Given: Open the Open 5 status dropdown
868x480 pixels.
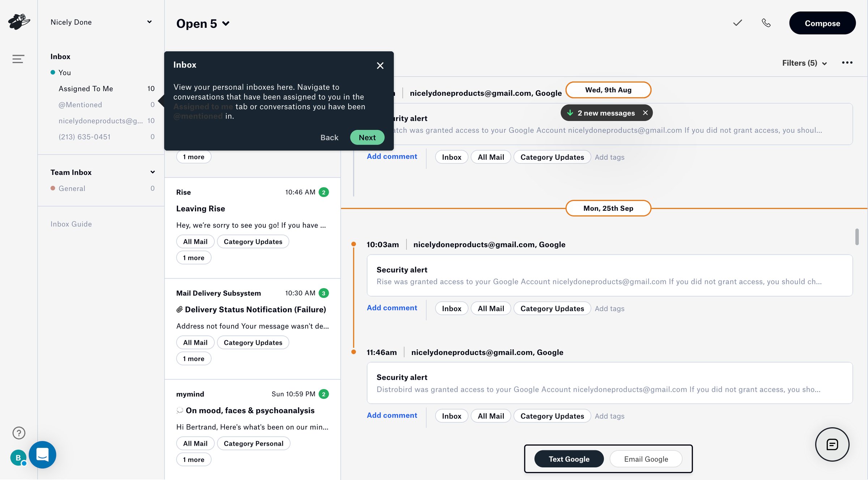Looking at the screenshot, I should [203, 23].
